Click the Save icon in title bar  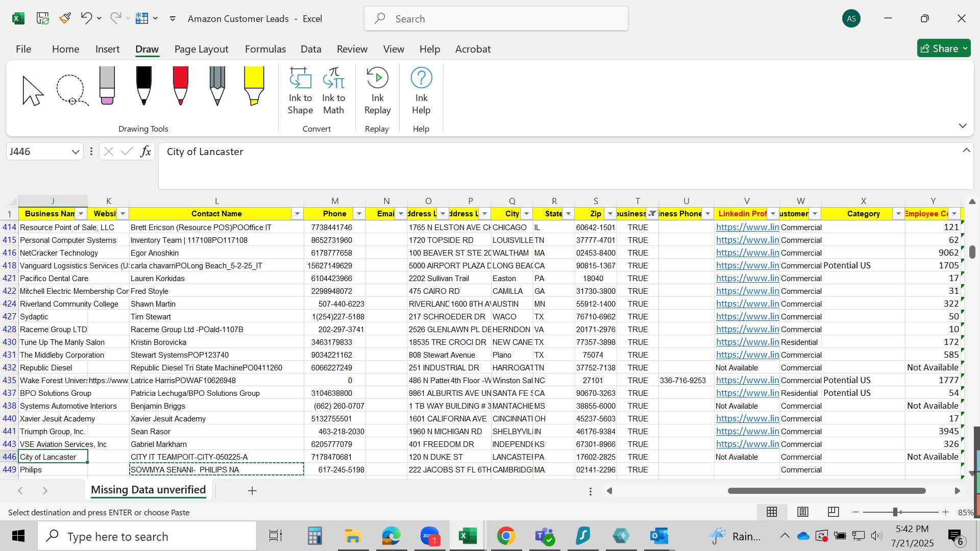(x=42, y=19)
